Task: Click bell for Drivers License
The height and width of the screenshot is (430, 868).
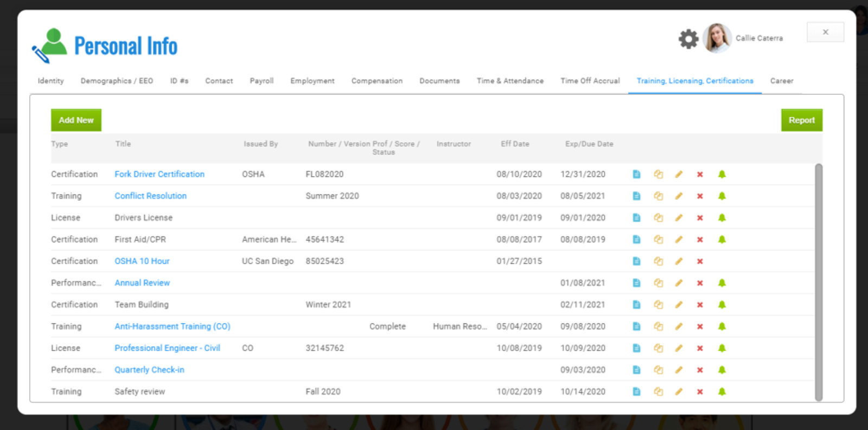Action: (722, 217)
